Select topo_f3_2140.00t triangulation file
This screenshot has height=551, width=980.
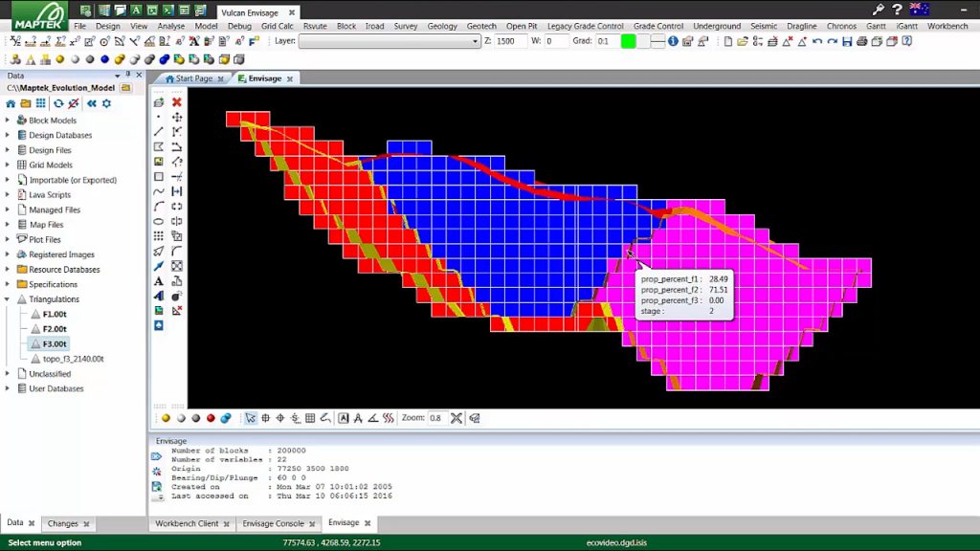click(73, 359)
